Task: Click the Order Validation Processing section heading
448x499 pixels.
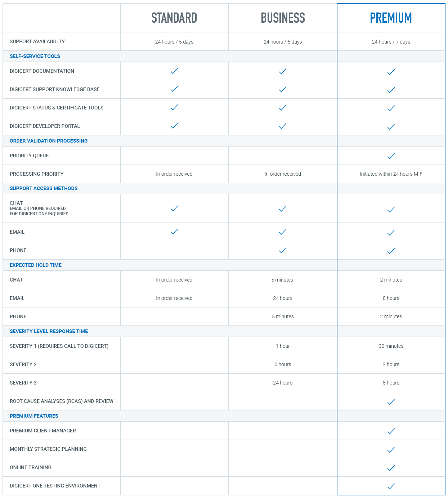Action: click(x=49, y=141)
